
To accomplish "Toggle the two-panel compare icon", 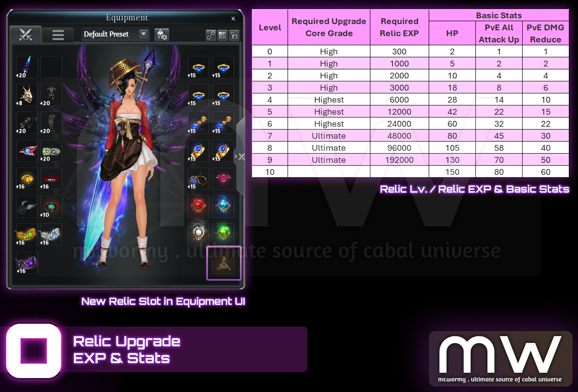I will [223, 35].
